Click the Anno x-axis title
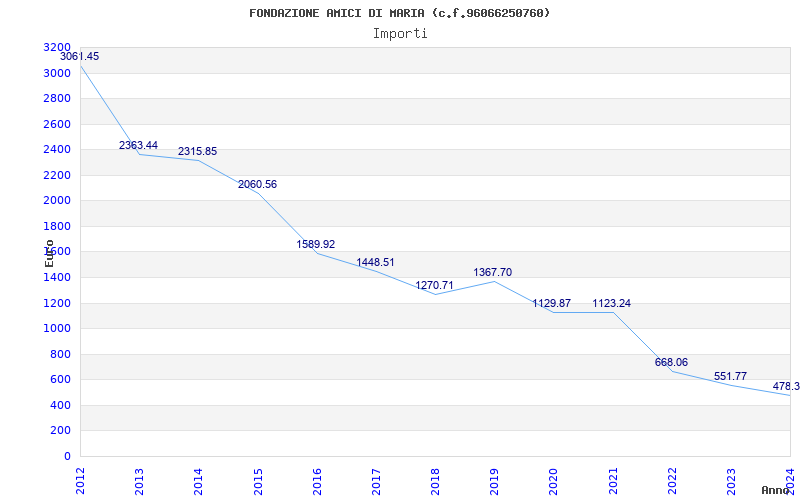The width and height of the screenshot is (800, 500). pos(776,490)
